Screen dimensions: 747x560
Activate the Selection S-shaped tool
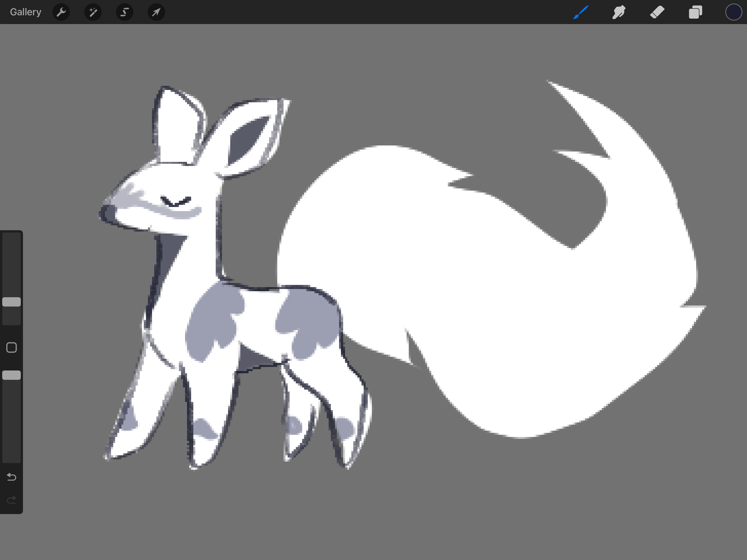[x=125, y=12]
